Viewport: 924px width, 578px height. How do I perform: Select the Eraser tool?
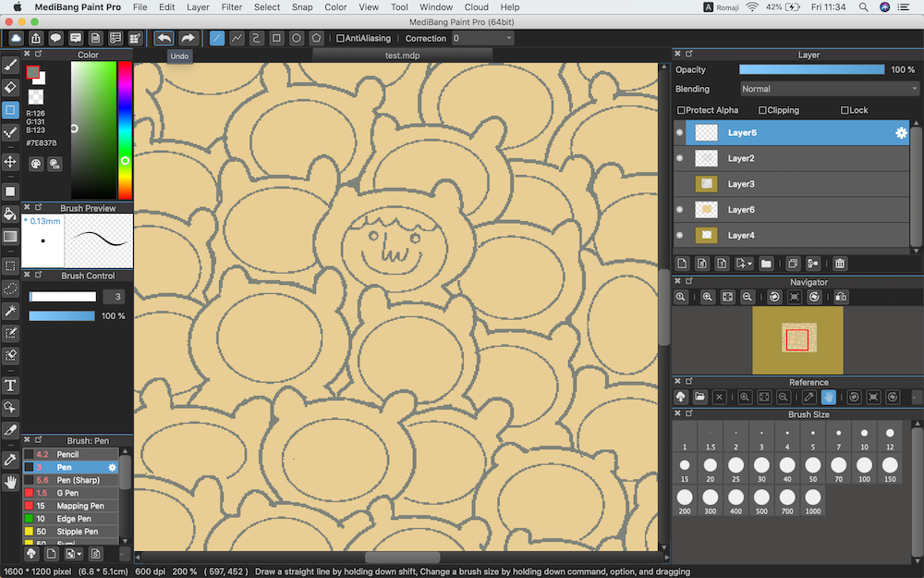(10, 87)
